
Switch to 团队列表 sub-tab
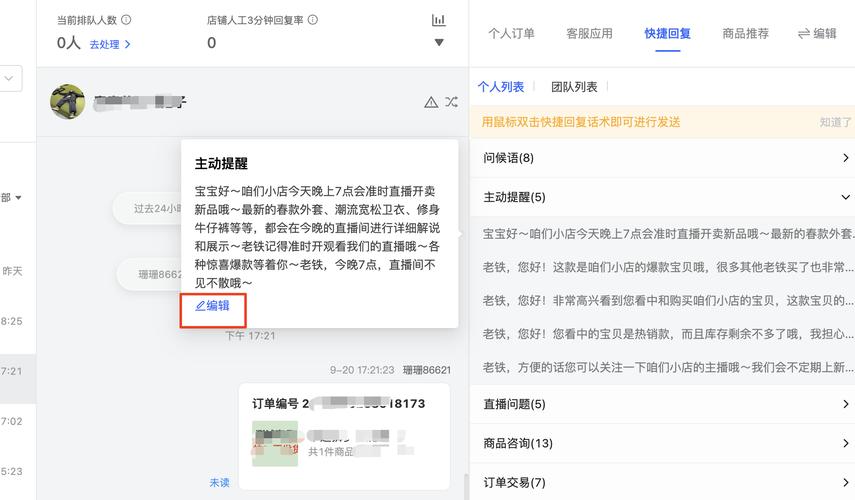(x=574, y=87)
